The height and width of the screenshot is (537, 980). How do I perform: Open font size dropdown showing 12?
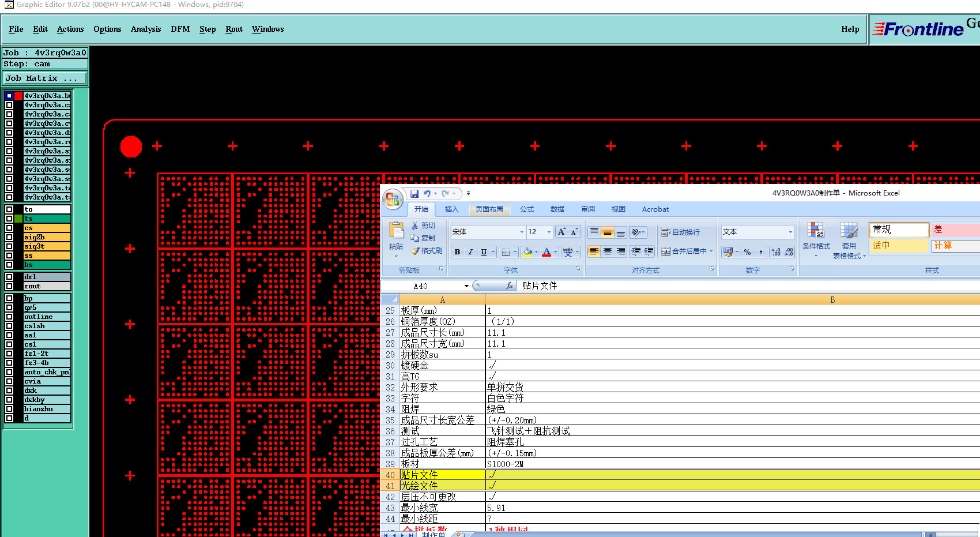click(x=549, y=232)
